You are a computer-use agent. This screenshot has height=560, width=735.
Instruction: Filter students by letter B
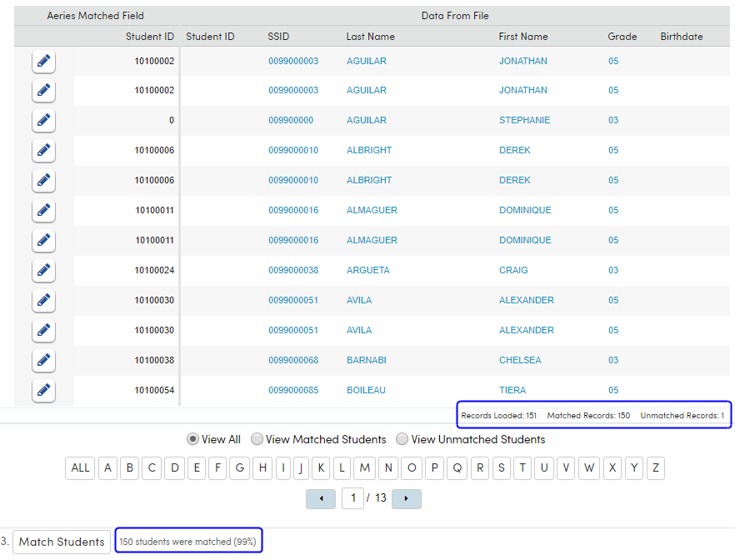tap(129, 468)
